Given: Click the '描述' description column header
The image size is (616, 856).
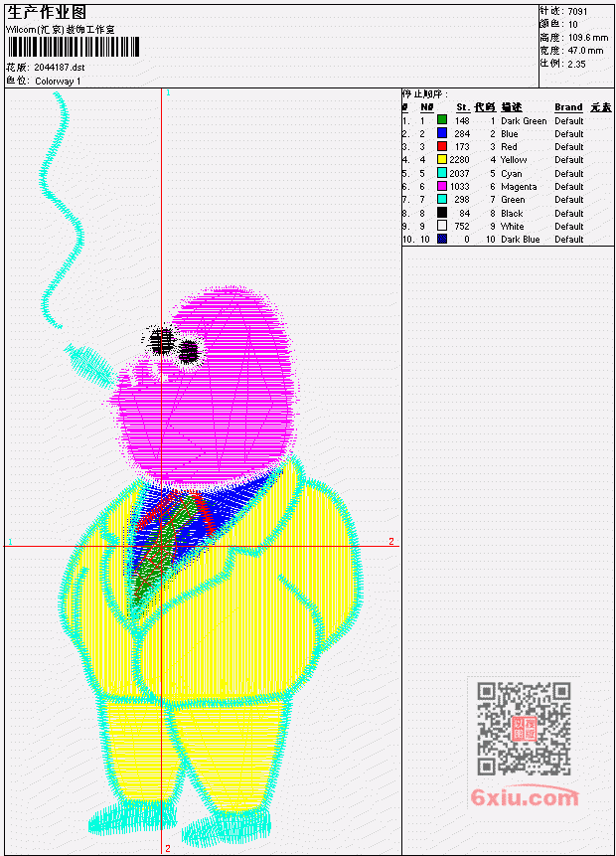Looking at the screenshot, I should (512, 107).
